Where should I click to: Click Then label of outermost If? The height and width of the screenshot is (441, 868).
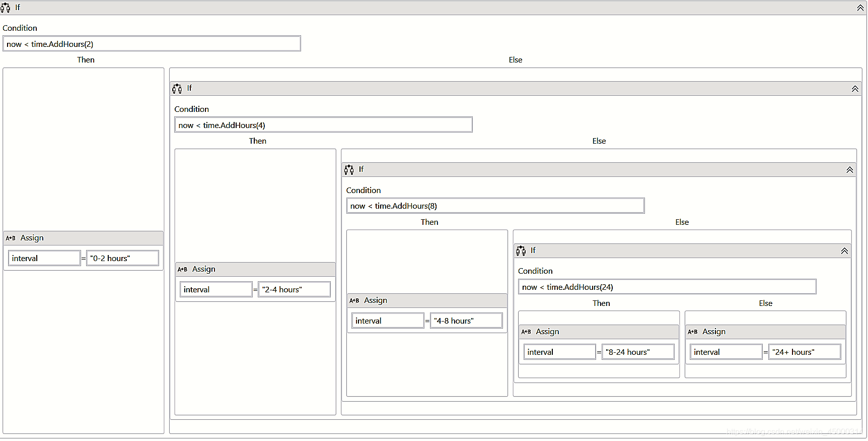tap(86, 60)
